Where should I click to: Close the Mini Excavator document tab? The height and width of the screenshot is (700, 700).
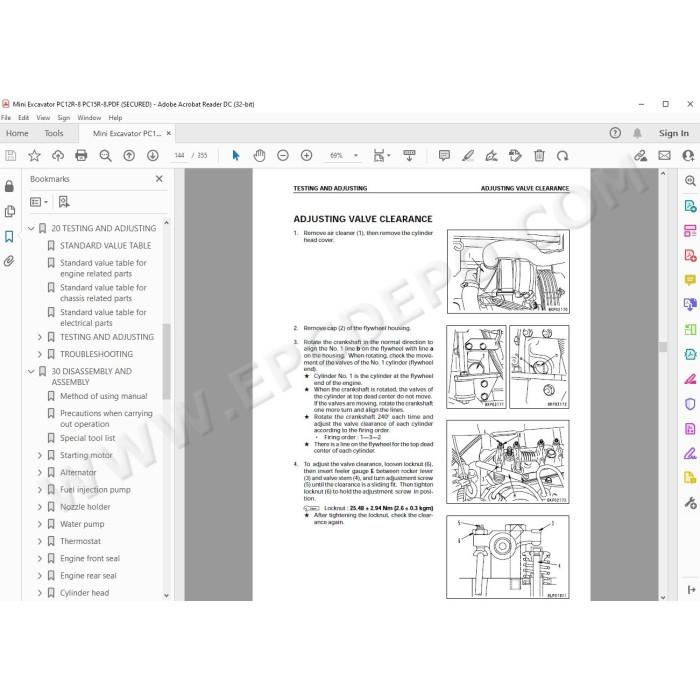[x=169, y=133]
